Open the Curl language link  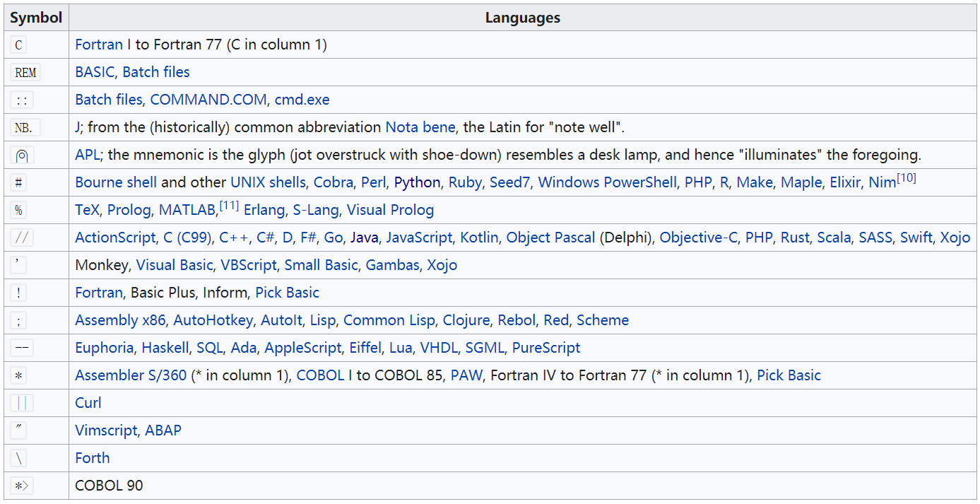(88, 403)
